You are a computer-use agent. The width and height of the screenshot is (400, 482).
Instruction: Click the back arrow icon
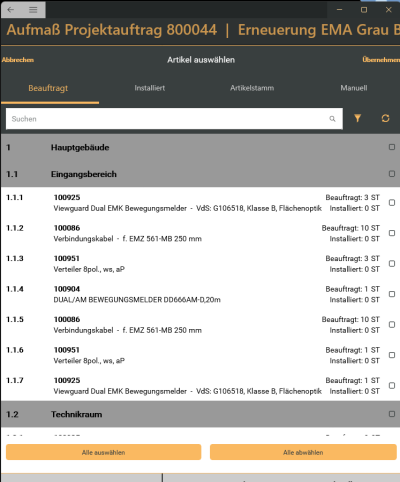coord(11,9)
